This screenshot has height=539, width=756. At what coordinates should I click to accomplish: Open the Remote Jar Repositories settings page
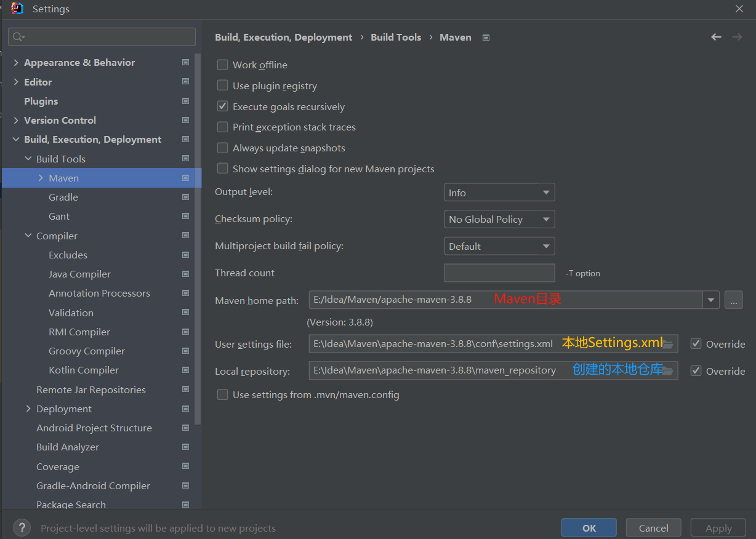[91, 389]
